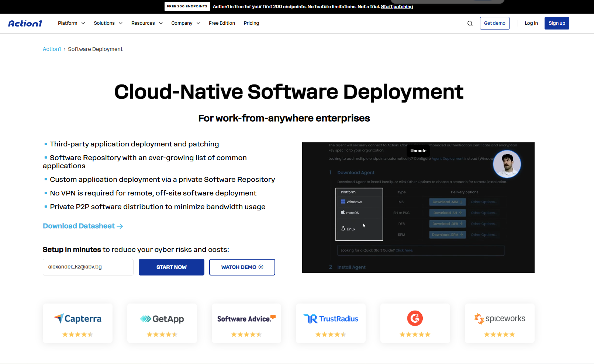The height and width of the screenshot is (364, 594).
Task: Open the TrustRadius rating card
Action: (331, 323)
